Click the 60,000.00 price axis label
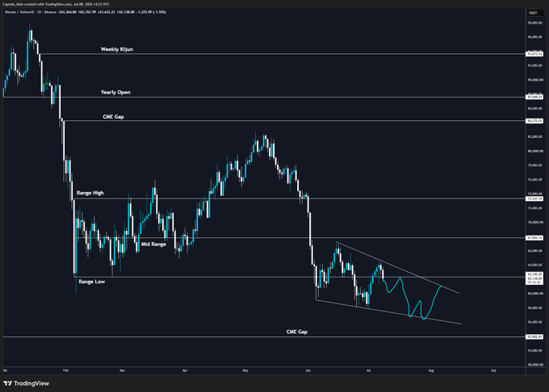 pos(535,294)
